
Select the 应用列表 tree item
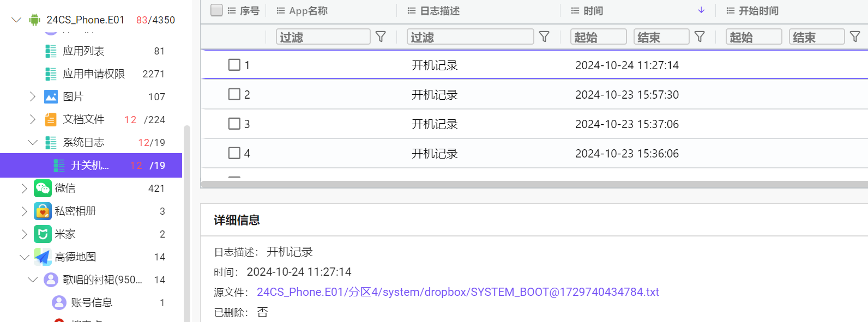(83, 51)
